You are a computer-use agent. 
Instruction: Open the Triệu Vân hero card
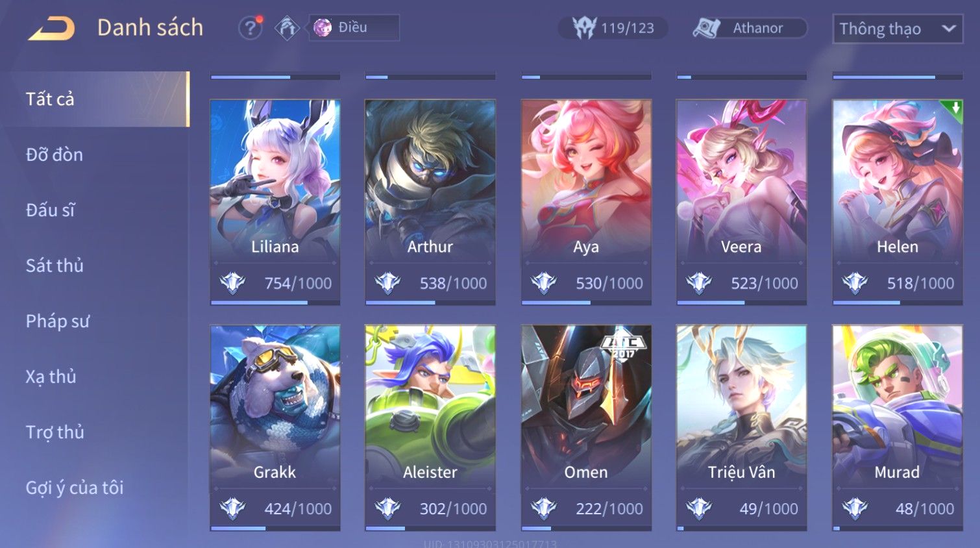coord(741,427)
